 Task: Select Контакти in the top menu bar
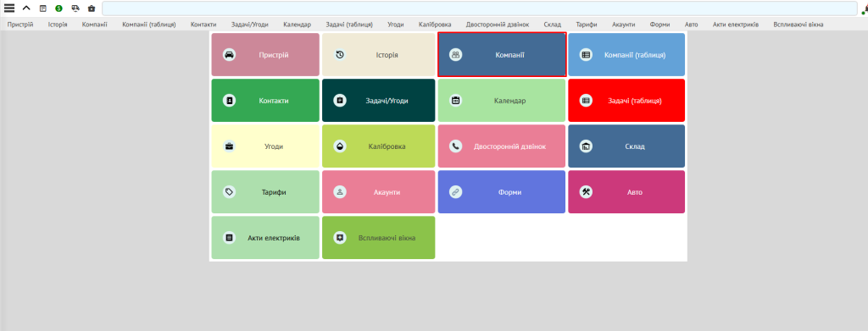tap(203, 25)
